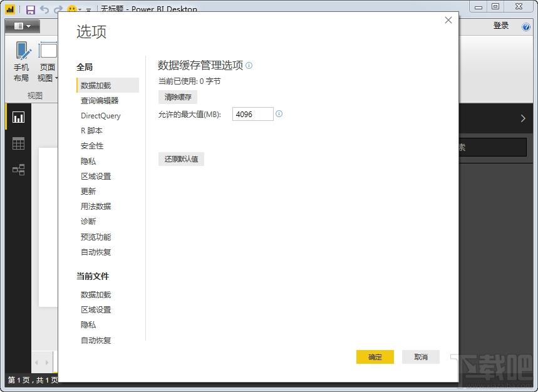Select 数据加载 under 全局
Viewport: 538px width, 392px height.
tap(108, 85)
